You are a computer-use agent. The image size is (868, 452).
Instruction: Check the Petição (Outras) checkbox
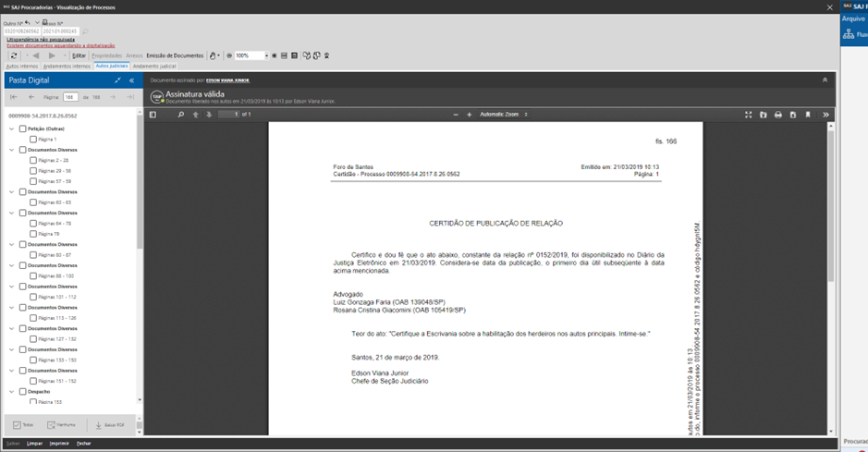pyautogui.click(x=23, y=129)
